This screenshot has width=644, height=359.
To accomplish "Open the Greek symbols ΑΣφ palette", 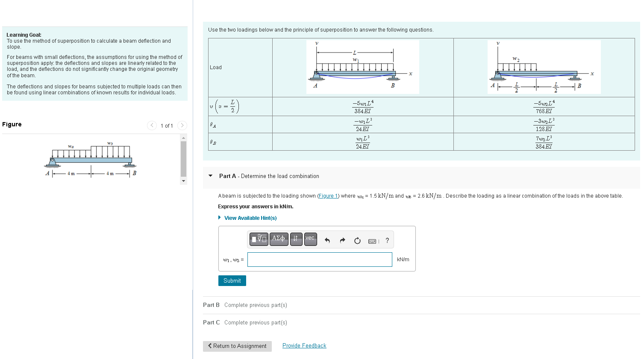I will [279, 239].
